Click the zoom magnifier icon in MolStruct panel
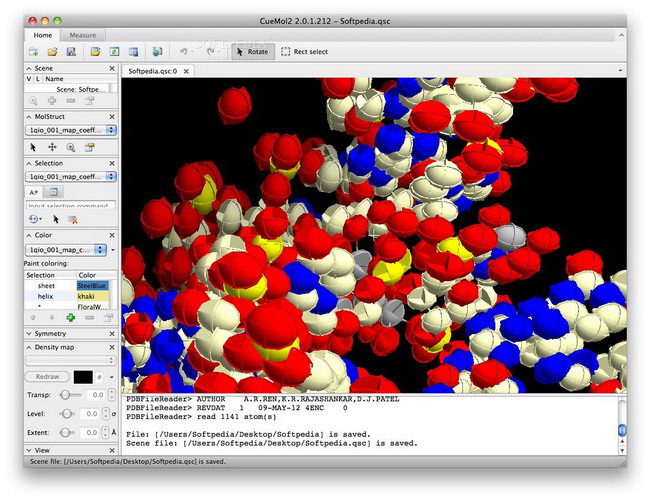 [71, 146]
